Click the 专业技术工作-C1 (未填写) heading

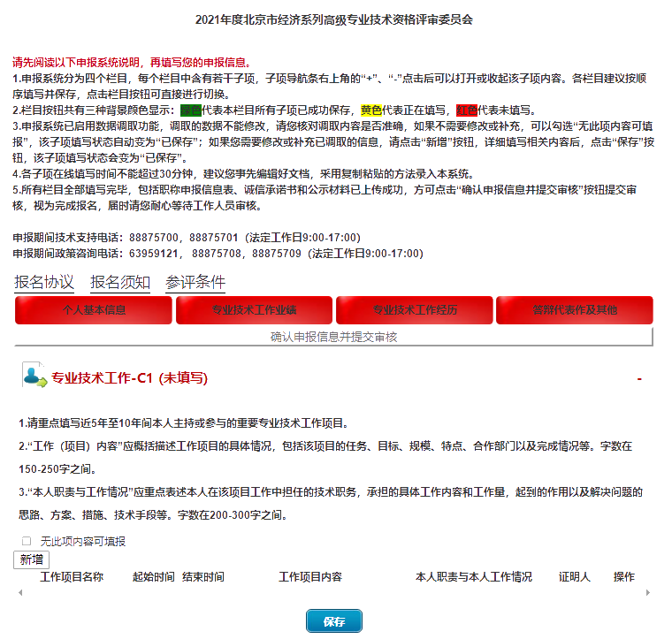(129, 378)
